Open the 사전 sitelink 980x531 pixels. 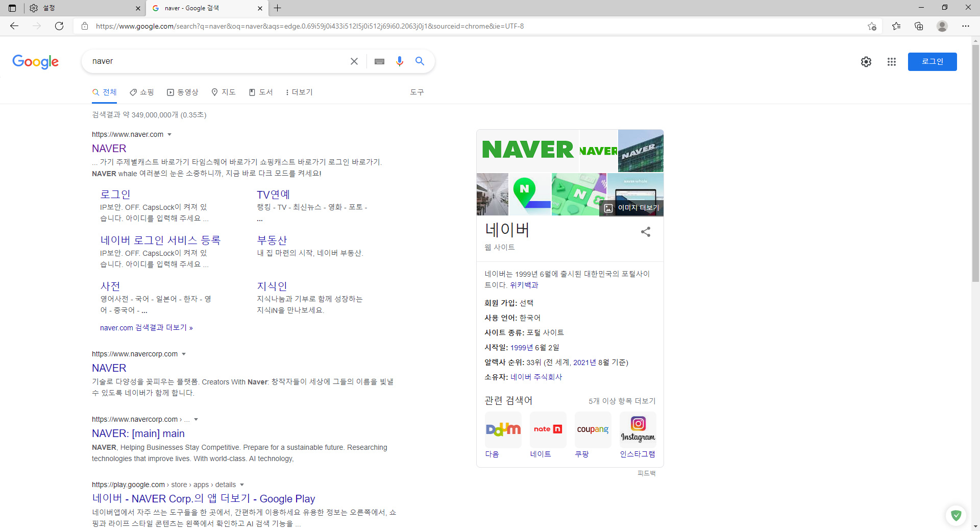click(110, 286)
